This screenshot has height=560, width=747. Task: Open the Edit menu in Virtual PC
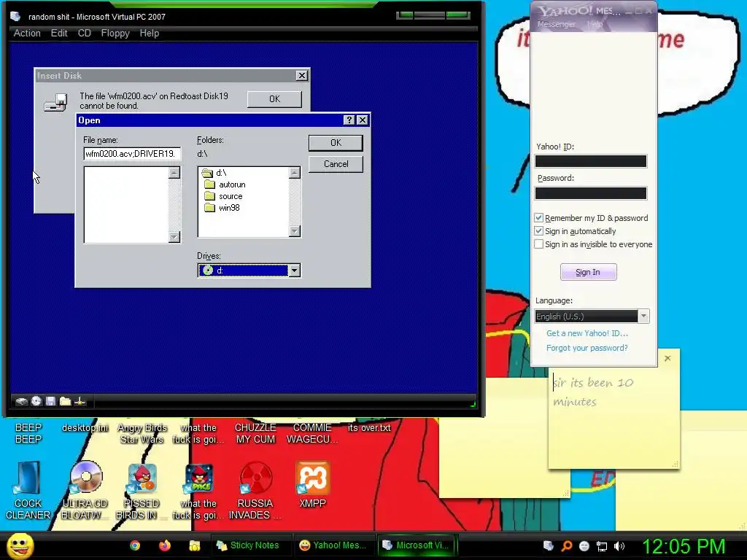[x=59, y=34]
